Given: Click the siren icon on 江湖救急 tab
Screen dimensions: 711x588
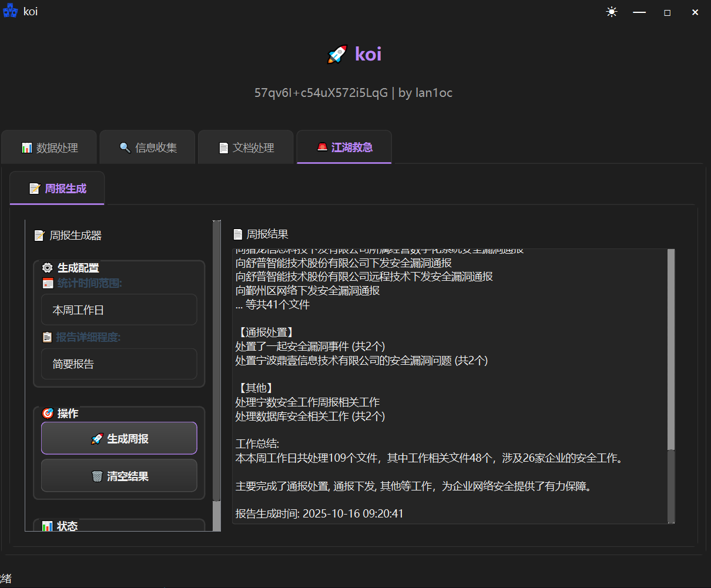Looking at the screenshot, I should tap(322, 147).
